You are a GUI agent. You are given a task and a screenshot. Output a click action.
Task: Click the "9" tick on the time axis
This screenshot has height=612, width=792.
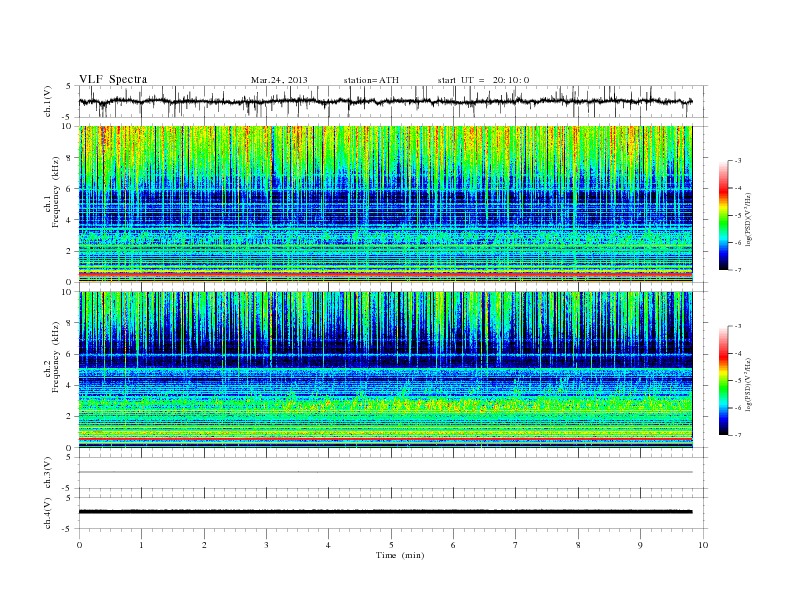coord(640,545)
